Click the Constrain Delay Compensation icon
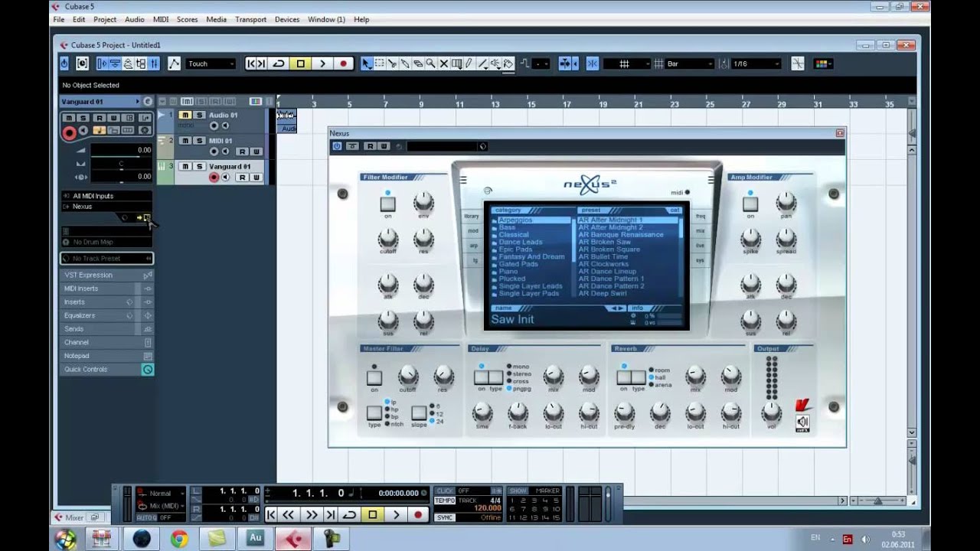 point(82,64)
